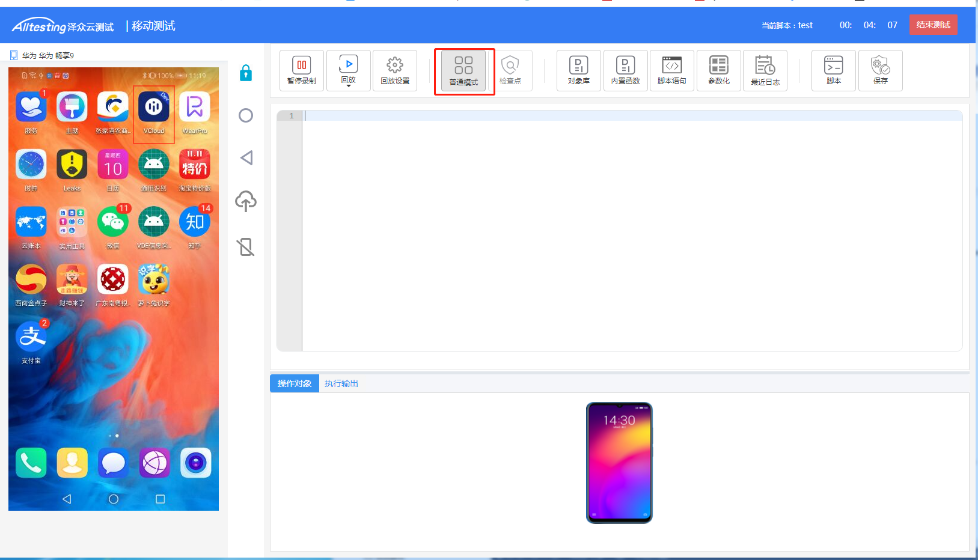Switch to the 执行输出 tab
Screen dimensions: 978x560
341,383
